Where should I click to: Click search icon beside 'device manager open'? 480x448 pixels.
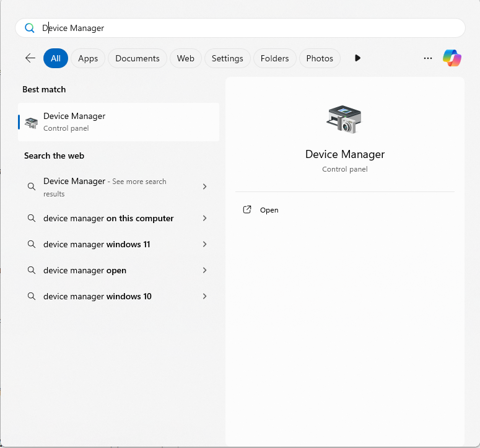coord(32,271)
